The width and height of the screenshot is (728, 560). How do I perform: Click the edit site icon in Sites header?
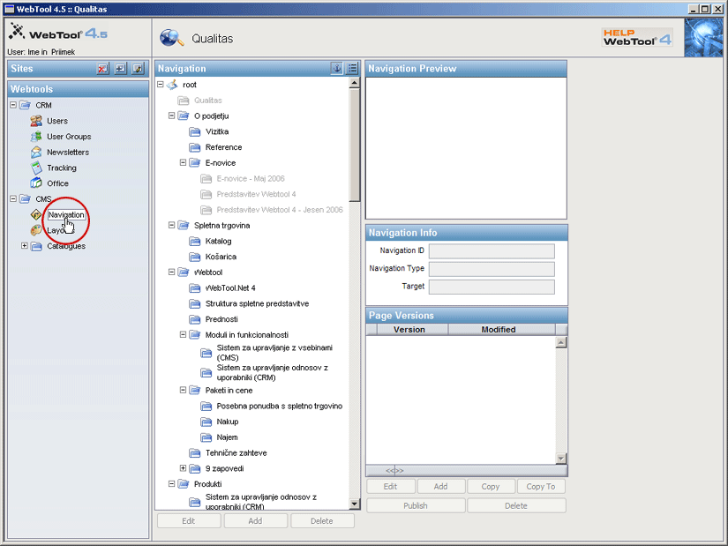coord(137,69)
